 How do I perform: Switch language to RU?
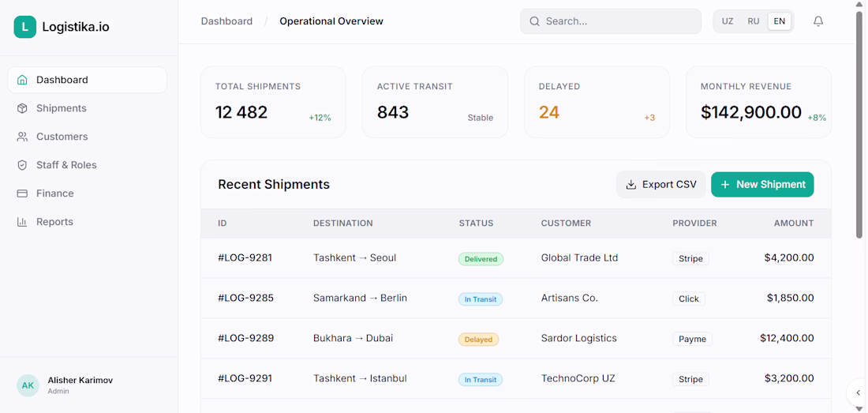pos(754,21)
